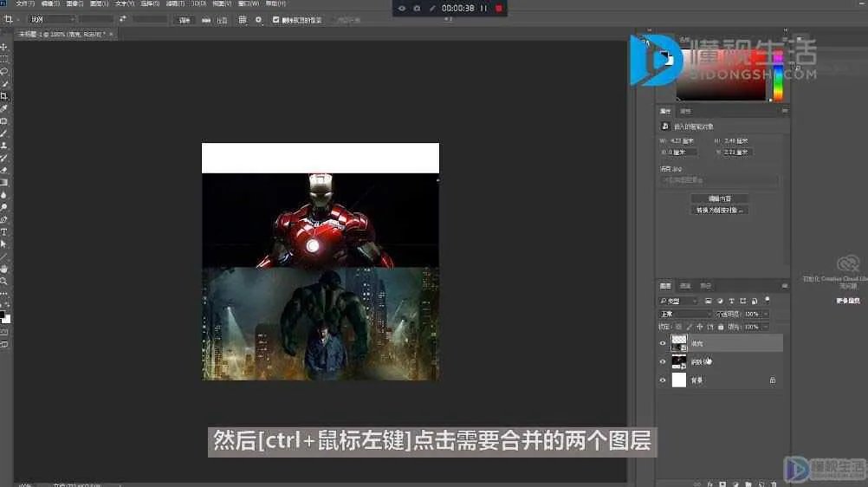Viewport: 868px width, 487px height.
Task: Open the layer filter type dropdown
Action: point(678,301)
